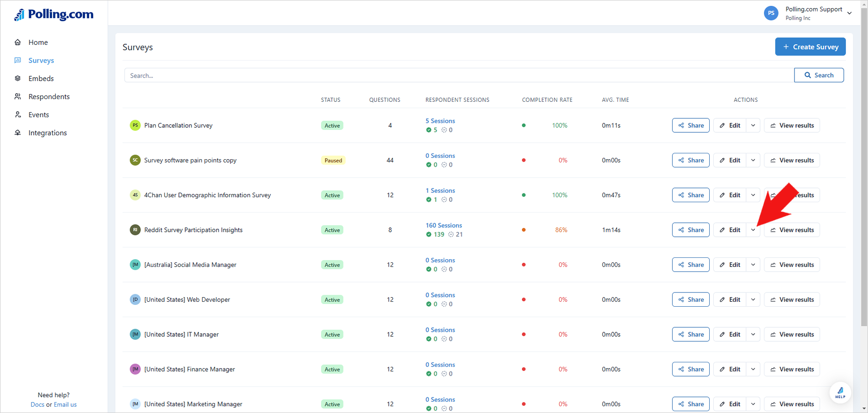Screen dimensions: 868x413
Task: View results for Reddit Survey Participation Insights
Action: [x=792, y=230]
